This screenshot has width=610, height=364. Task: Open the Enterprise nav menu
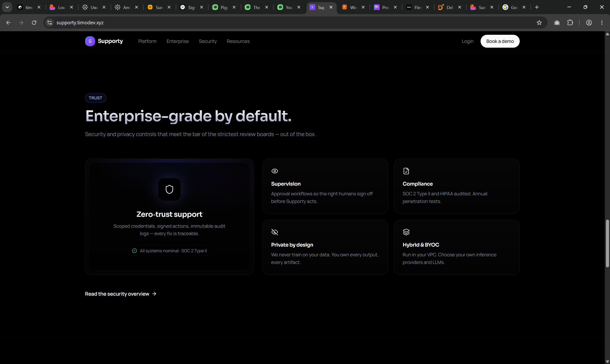tap(178, 41)
